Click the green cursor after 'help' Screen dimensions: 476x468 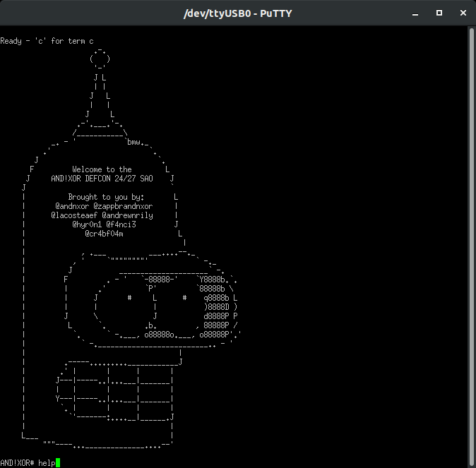point(58,463)
